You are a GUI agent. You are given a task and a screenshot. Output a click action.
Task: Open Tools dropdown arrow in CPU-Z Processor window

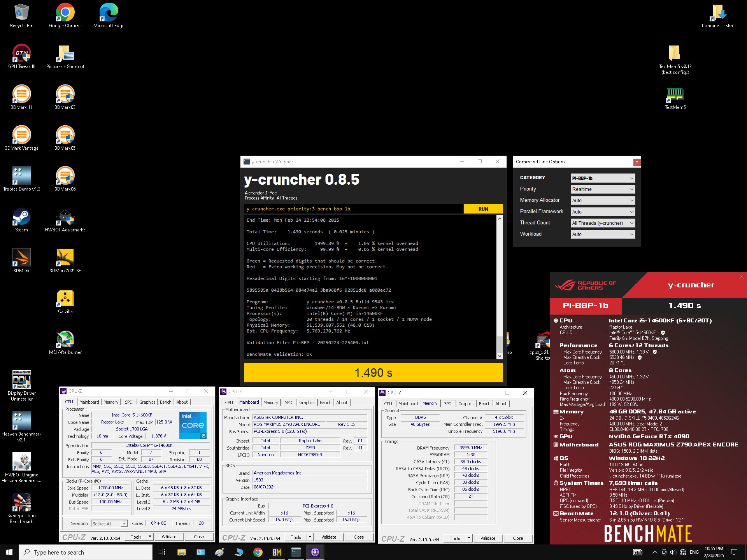coord(150,537)
